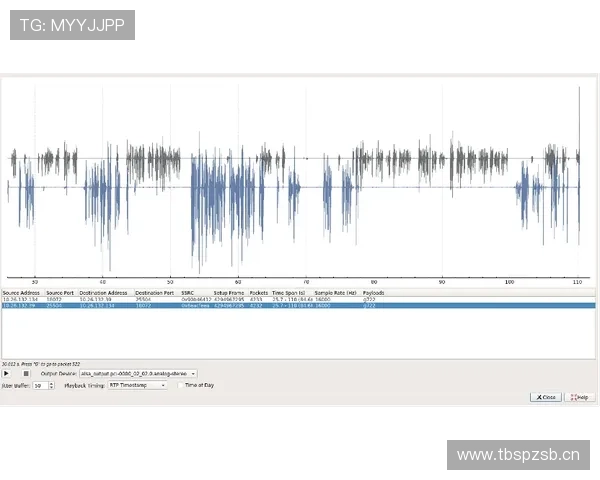Click the Jitter Buffer spinbox arrows

[x=51, y=385]
